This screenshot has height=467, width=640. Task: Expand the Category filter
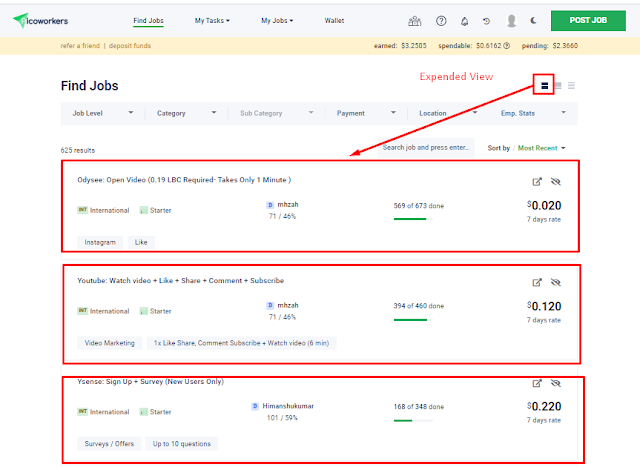pyautogui.click(x=187, y=113)
